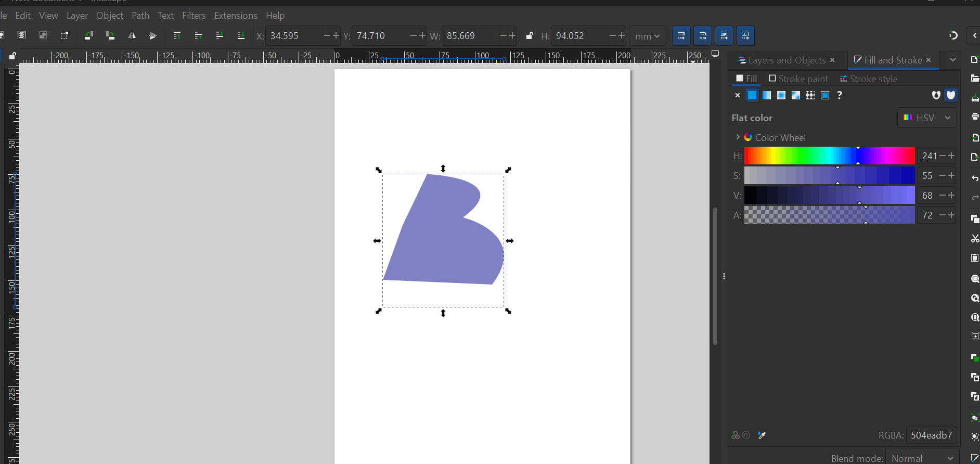Image resolution: width=980 pixels, height=464 pixels.
Task: Toggle width/height ratio lock
Action: (x=530, y=36)
